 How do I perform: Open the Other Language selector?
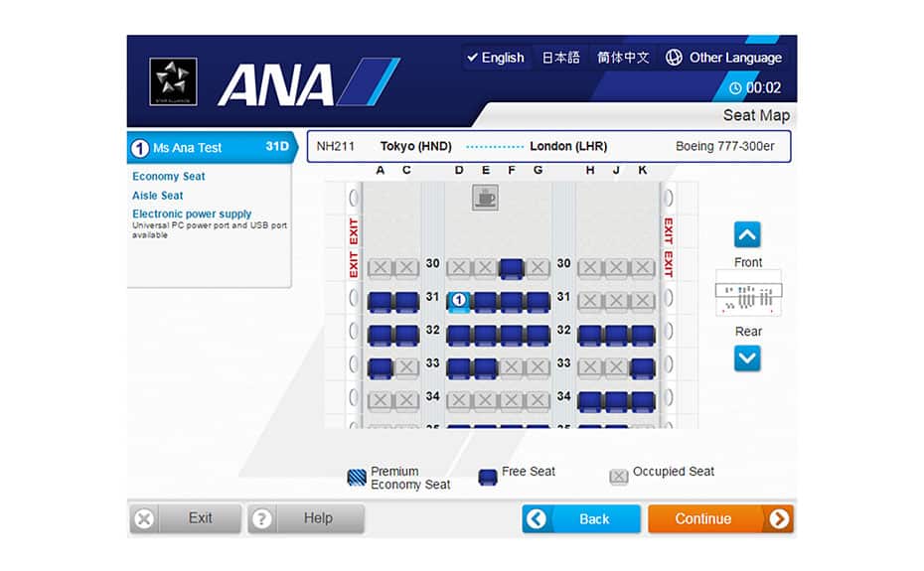723,58
